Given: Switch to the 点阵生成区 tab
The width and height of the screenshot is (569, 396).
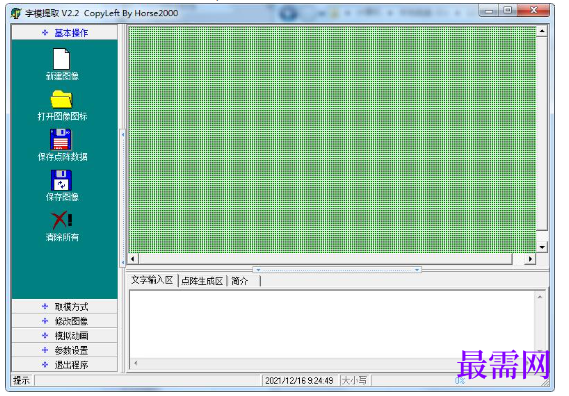Looking at the screenshot, I should tap(202, 281).
